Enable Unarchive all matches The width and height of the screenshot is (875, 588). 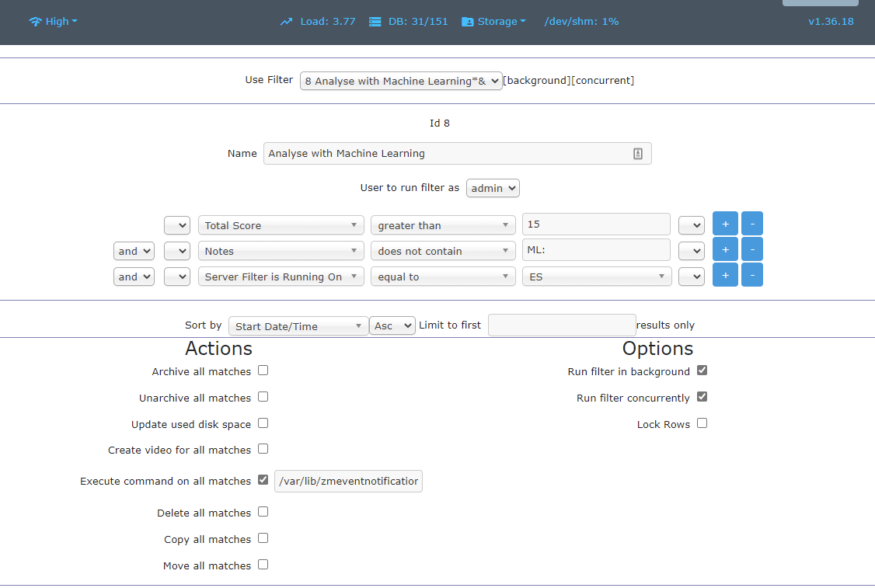click(263, 397)
